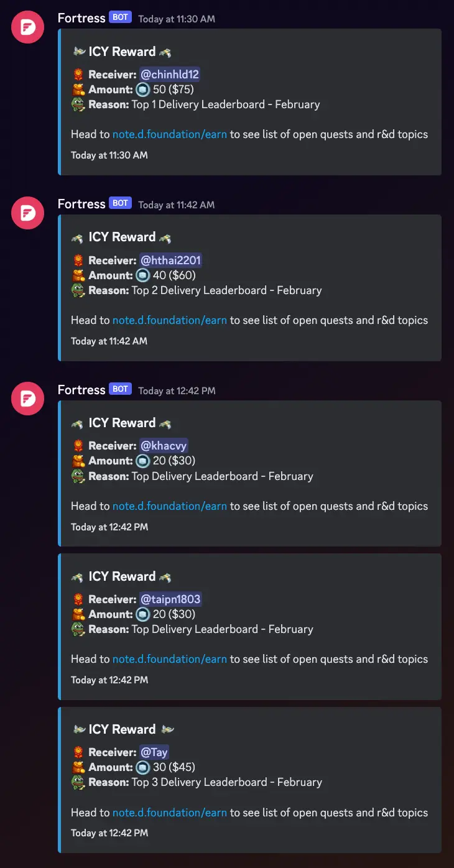Viewport: 454px width, 868px height.
Task: Open the @taipn1803 user mention
Action: [x=170, y=599]
